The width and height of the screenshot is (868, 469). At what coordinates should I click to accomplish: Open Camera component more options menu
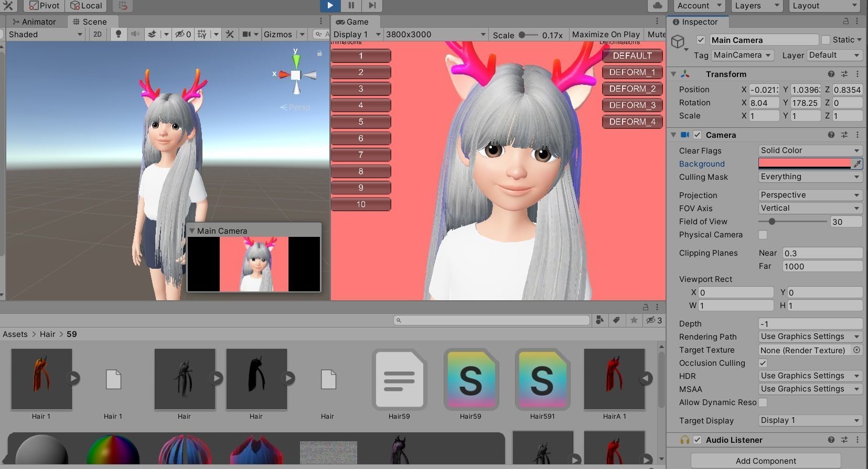pos(857,135)
